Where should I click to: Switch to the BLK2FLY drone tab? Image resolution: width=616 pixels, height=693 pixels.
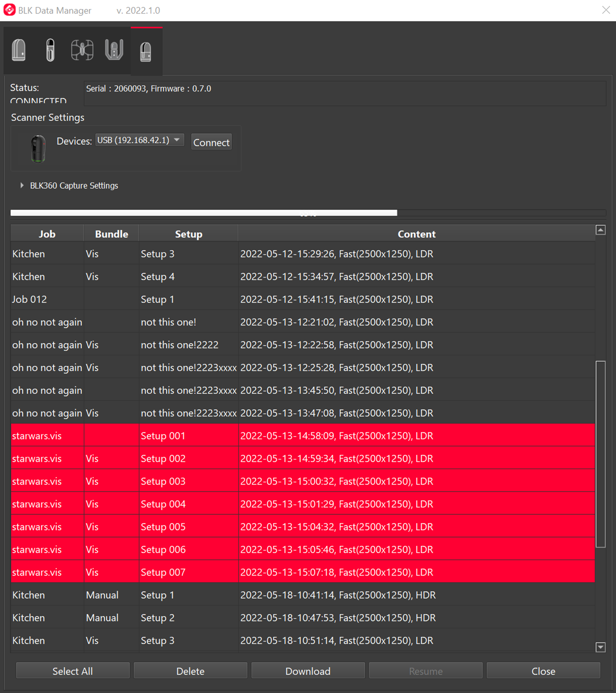pyautogui.click(x=82, y=50)
